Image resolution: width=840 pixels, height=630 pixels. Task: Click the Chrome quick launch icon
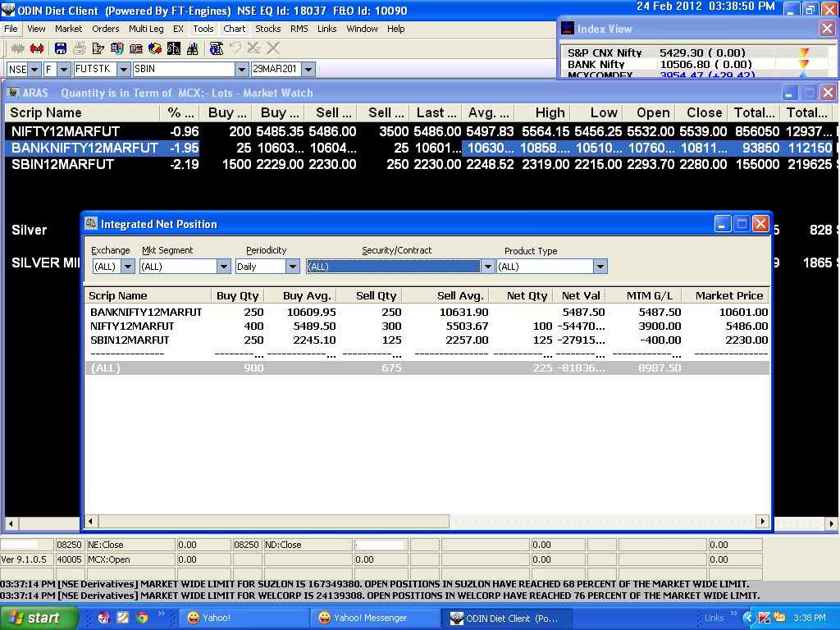click(142, 618)
